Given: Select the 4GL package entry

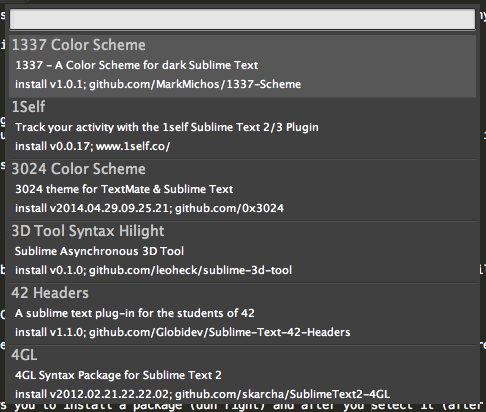Looking at the screenshot, I should (x=242, y=374).
